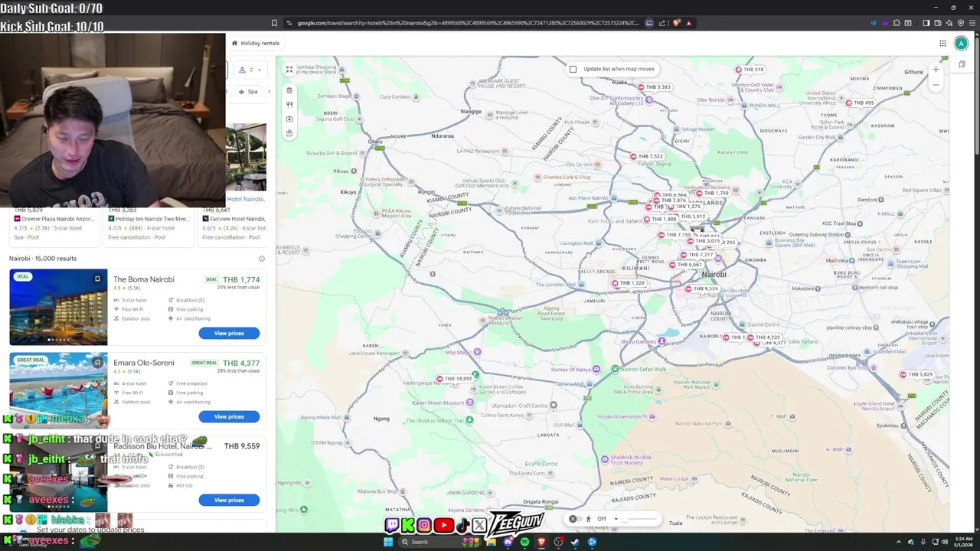View prices for Emara Ole-Sereni

point(229,416)
